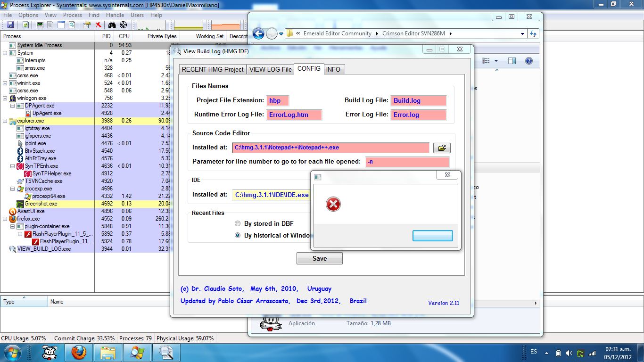Viewport: 644px width, 362px height.
Task: Click the blank button in the error dialog
Action: pyautogui.click(x=432, y=236)
